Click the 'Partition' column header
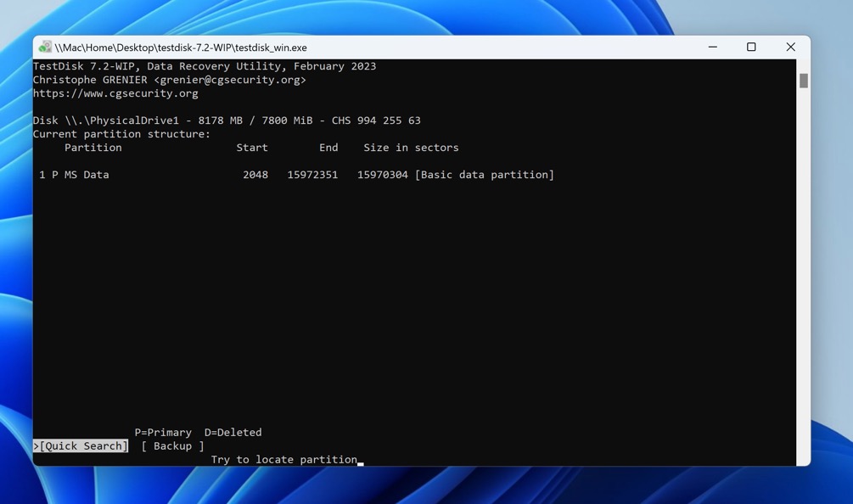The image size is (853, 504). pyautogui.click(x=93, y=148)
